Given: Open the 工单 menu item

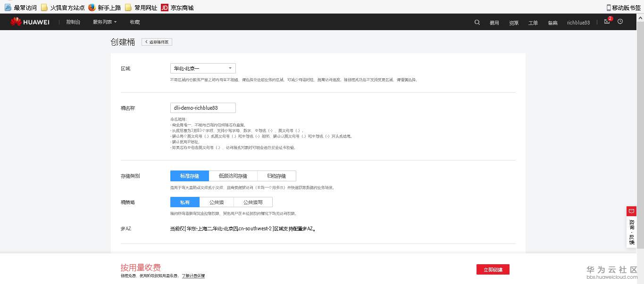Looking at the screenshot, I should point(533,23).
